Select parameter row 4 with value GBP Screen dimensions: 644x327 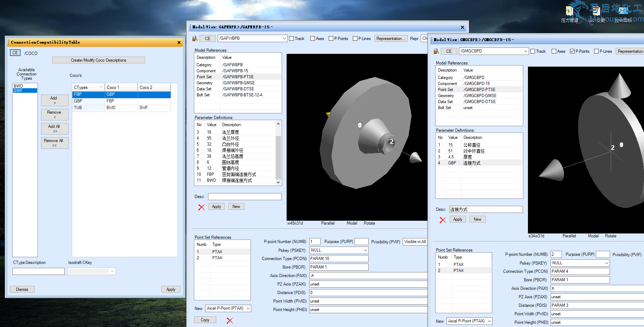pyautogui.click(x=479, y=163)
